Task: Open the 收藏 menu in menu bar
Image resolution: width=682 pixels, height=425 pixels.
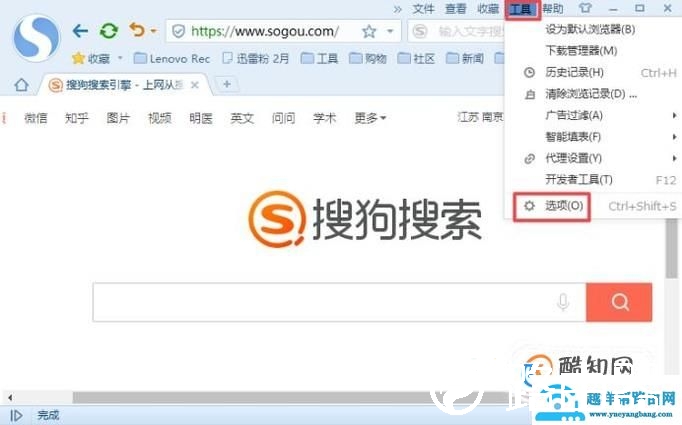Action: pyautogui.click(x=488, y=9)
